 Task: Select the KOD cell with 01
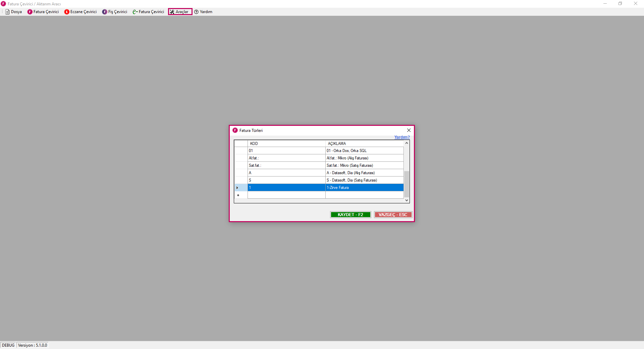[x=286, y=151]
